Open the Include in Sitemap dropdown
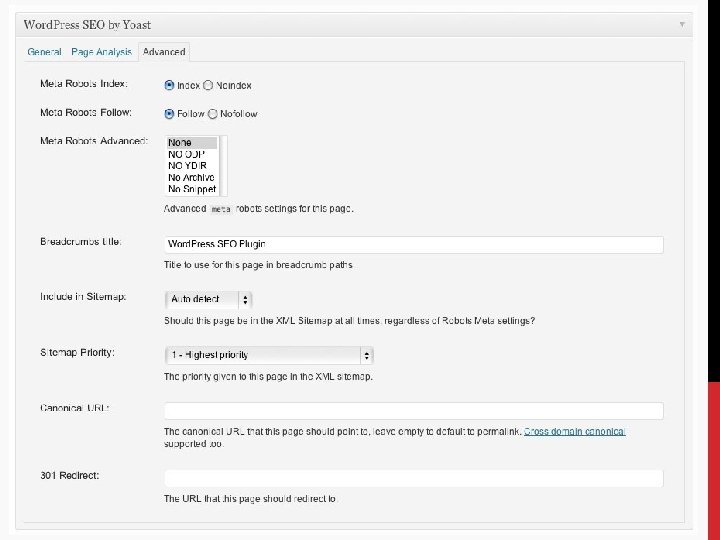 (208, 299)
